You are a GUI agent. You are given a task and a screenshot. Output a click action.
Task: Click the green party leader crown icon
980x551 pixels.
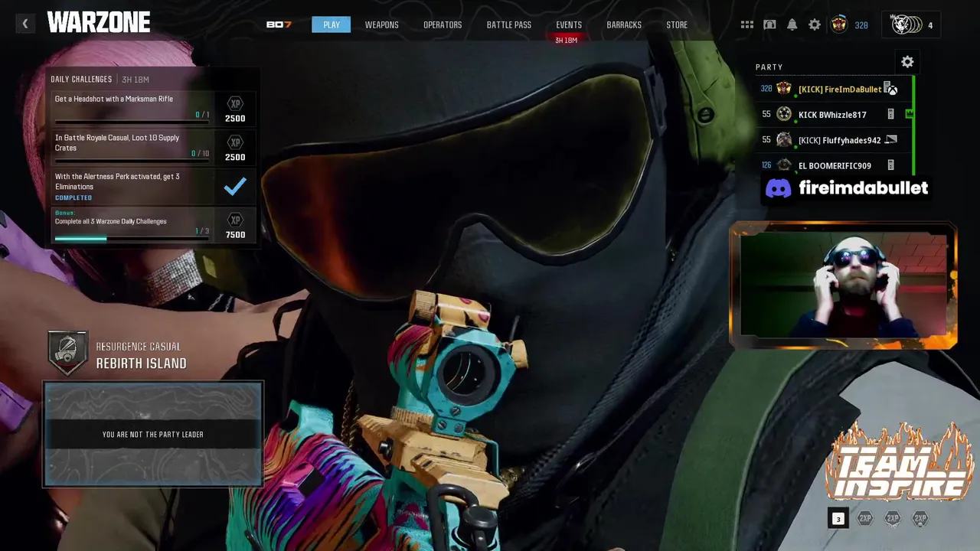pyautogui.click(x=909, y=114)
